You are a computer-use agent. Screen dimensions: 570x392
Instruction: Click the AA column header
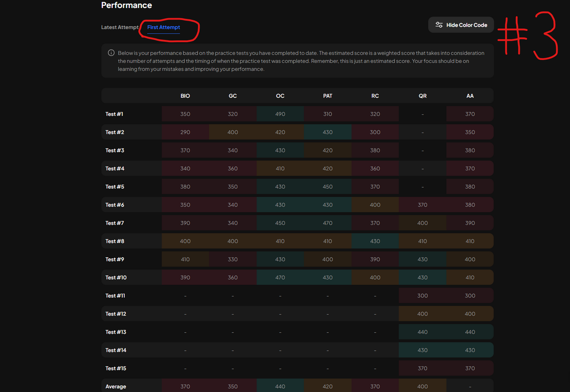pyautogui.click(x=470, y=96)
